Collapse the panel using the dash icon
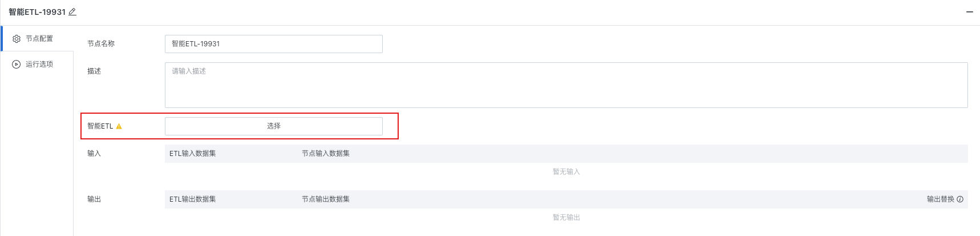Image resolution: width=980 pixels, height=236 pixels. point(969,12)
